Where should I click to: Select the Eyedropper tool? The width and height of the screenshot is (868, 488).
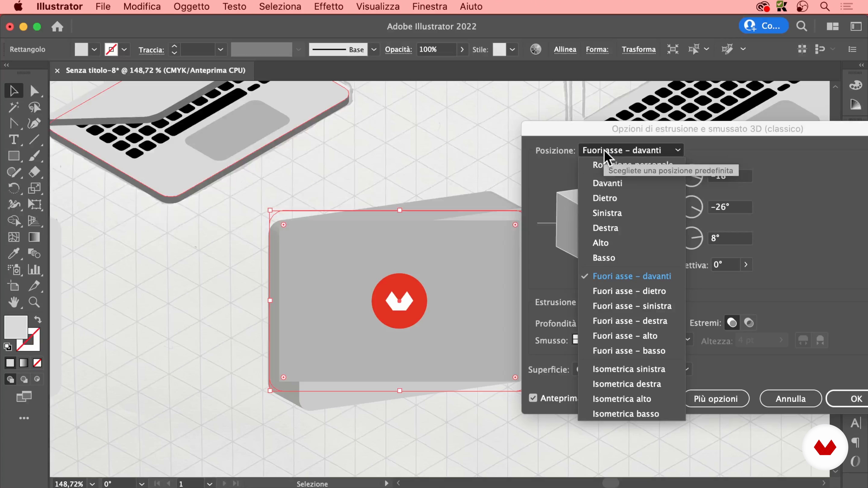[x=14, y=253]
